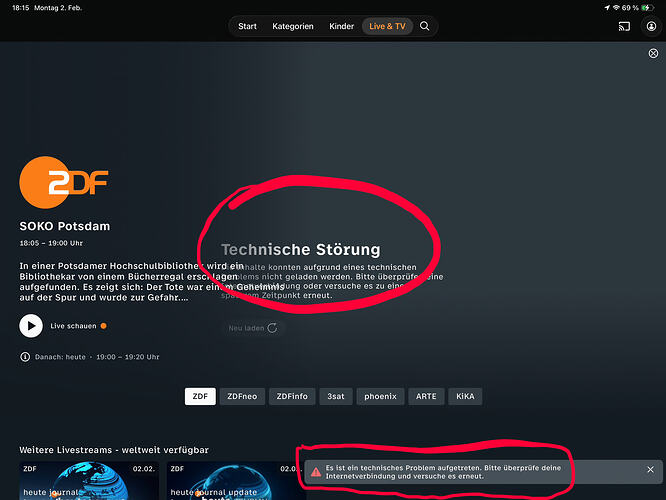Open the Kategorien tab
Image resolution: width=666 pixels, height=500 pixels.
(x=293, y=26)
